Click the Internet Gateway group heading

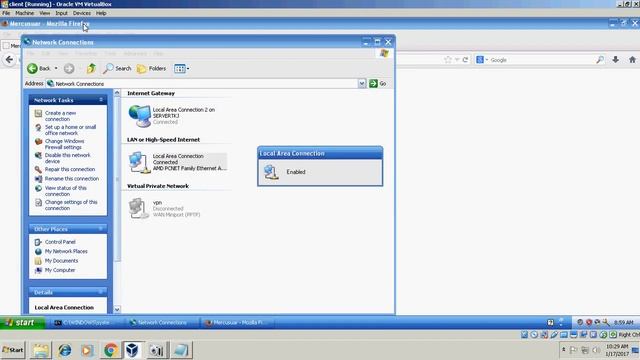click(151, 93)
